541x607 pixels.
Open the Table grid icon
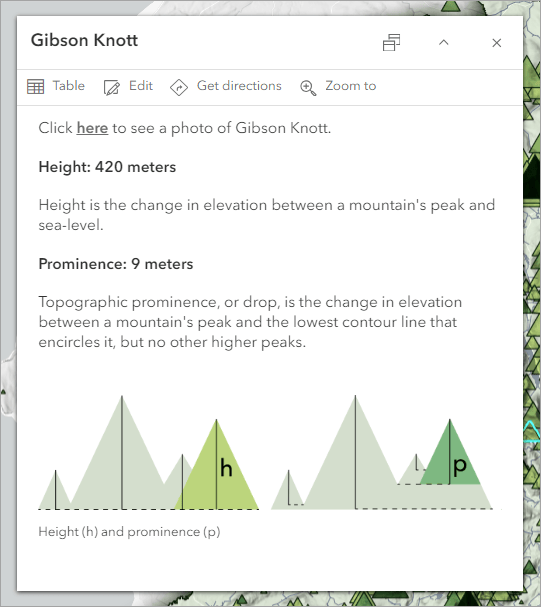point(36,86)
